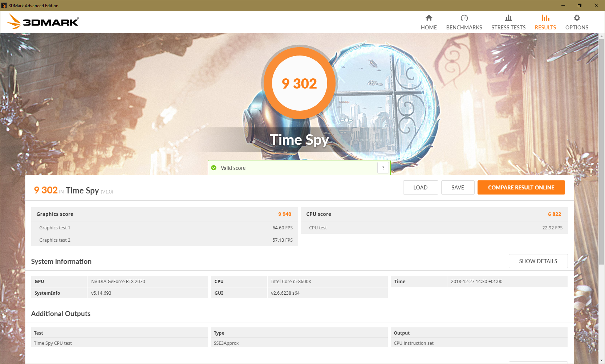The width and height of the screenshot is (605, 364).
Task: Click the (V1.0) version label
Action: (x=107, y=192)
